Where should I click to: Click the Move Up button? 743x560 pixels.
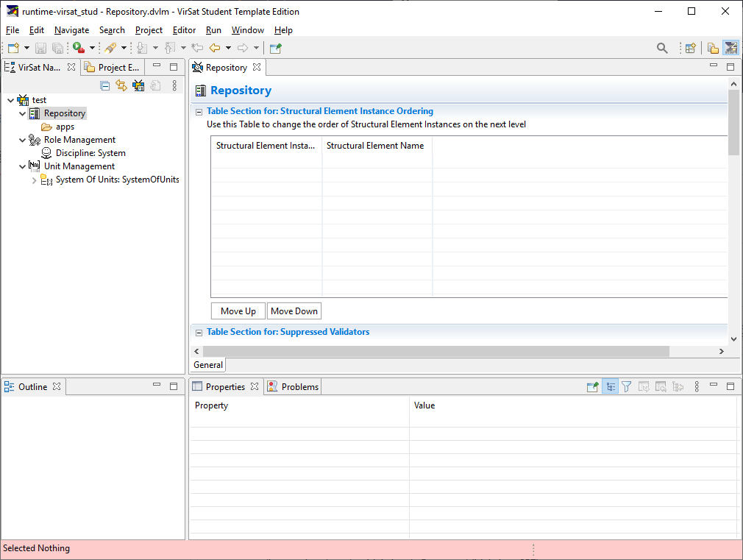tap(238, 311)
